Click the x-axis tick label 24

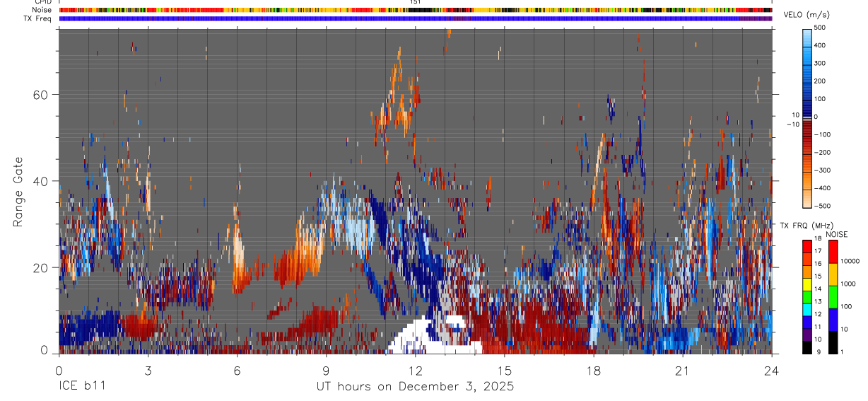pyautogui.click(x=772, y=371)
